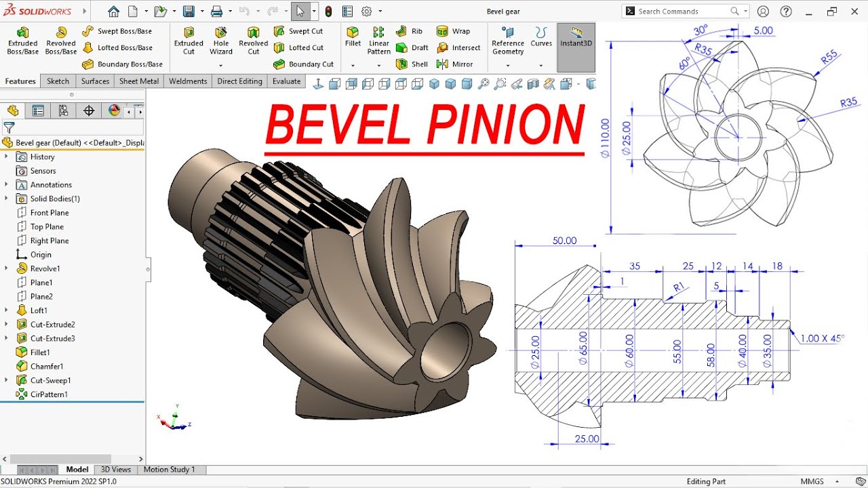Screen dimensions: 868x488
Task: Select the Extruded Cut tool
Action: [189, 41]
